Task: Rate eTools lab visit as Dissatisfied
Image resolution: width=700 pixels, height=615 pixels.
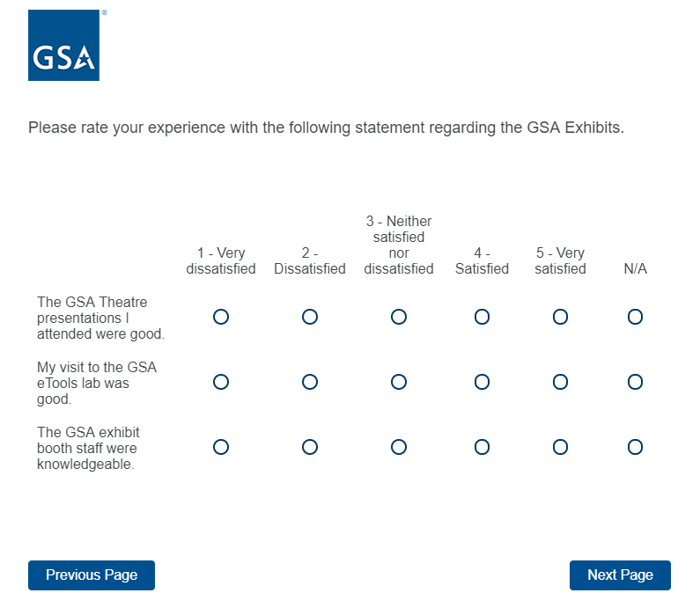Action: [x=310, y=382]
